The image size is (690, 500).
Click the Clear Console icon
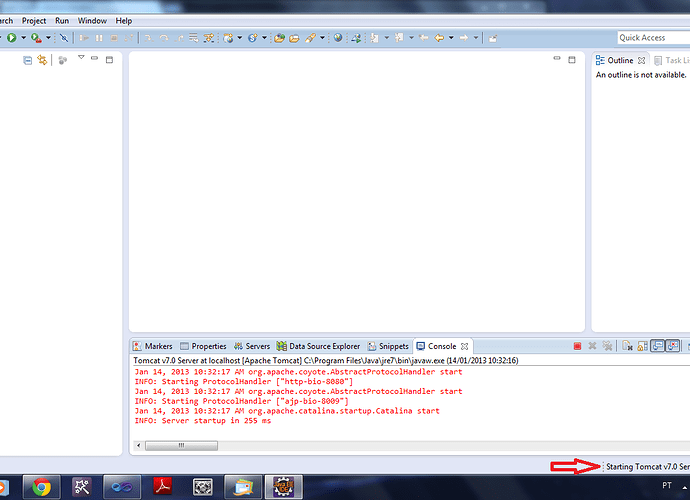[627, 346]
